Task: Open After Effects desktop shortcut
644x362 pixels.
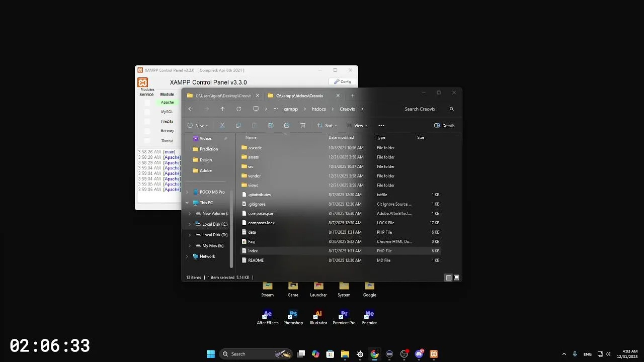Action: click(268, 318)
